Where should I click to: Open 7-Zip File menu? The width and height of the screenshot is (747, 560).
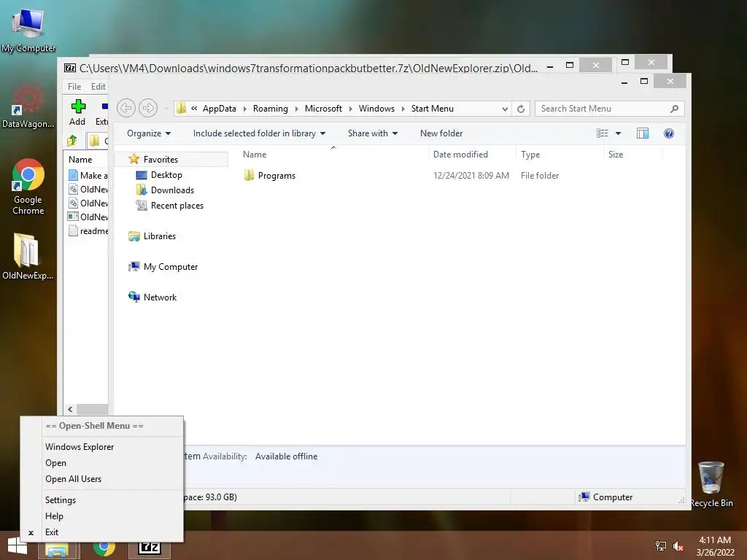tap(74, 87)
